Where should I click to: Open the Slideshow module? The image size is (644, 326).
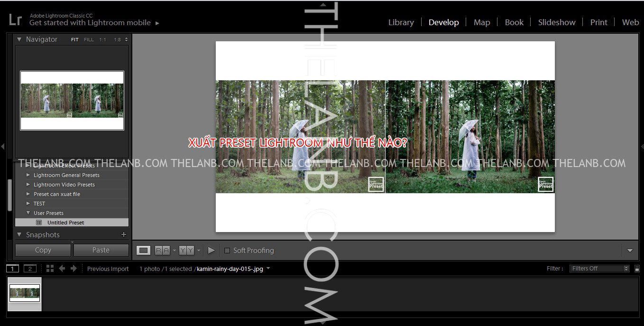click(x=556, y=22)
